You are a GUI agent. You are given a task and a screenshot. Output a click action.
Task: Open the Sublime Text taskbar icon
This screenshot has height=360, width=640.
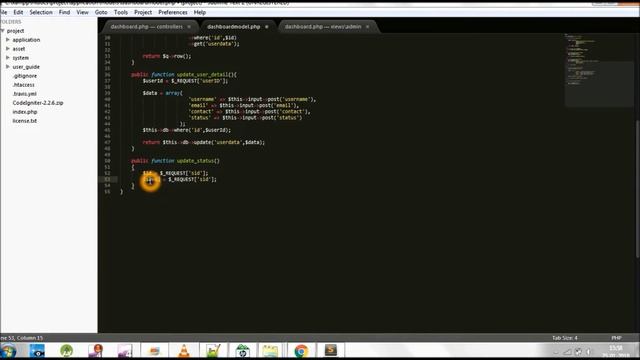(331, 351)
